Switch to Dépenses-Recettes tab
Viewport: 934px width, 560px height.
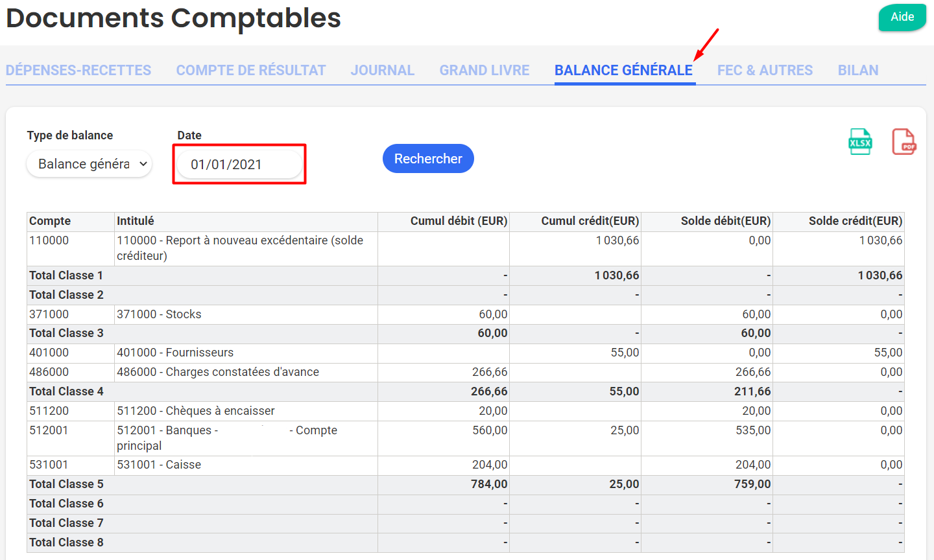tap(78, 70)
